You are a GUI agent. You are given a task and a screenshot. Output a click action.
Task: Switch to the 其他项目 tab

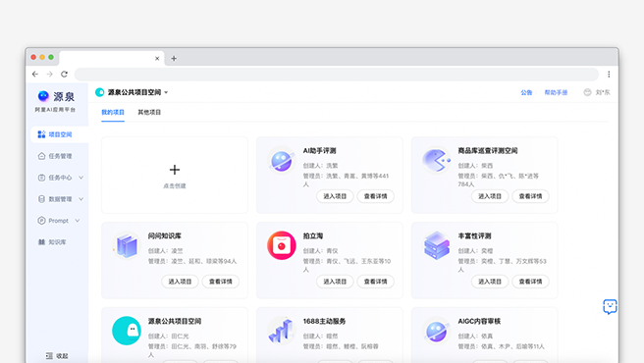tap(149, 112)
